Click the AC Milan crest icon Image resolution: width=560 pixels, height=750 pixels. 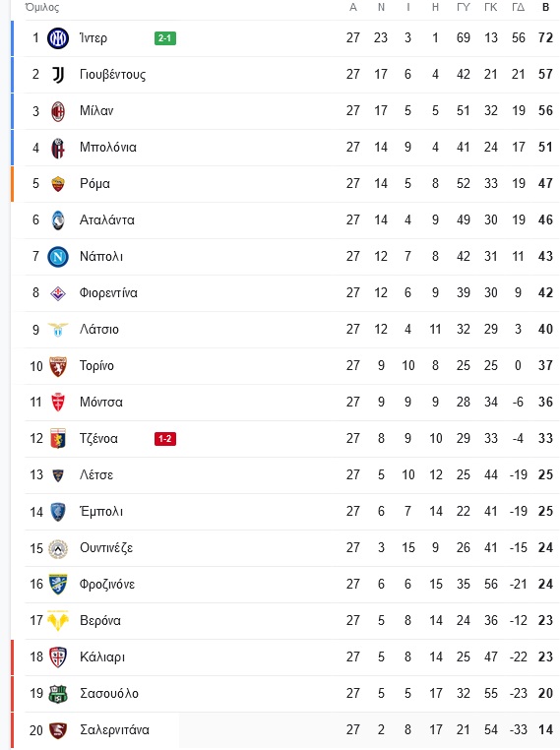coord(58,111)
